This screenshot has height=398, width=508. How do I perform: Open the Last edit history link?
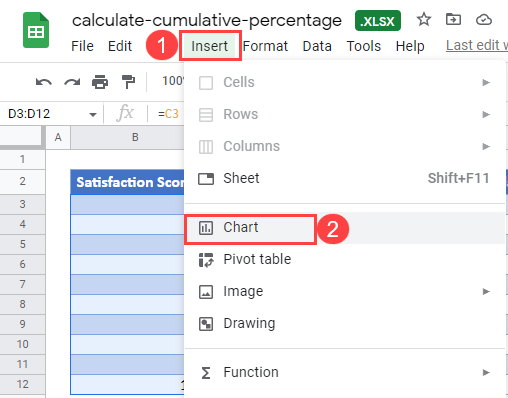click(x=477, y=45)
